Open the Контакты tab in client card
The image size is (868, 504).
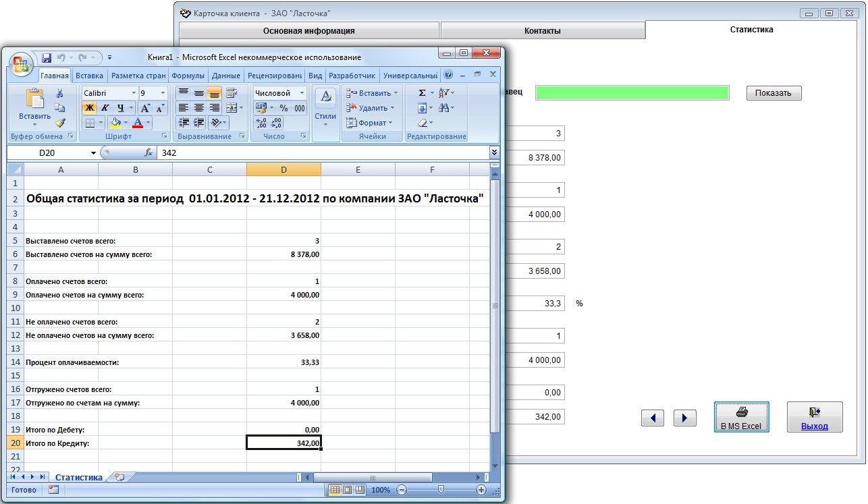click(x=543, y=30)
